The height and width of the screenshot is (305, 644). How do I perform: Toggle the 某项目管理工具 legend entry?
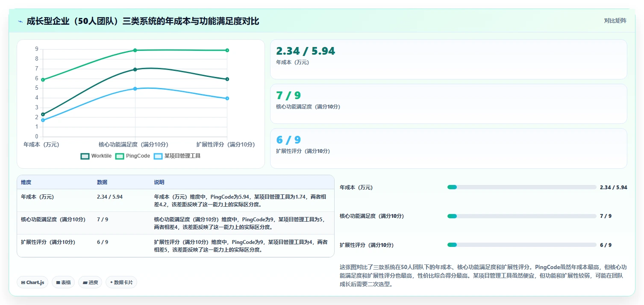pos(177,156)
